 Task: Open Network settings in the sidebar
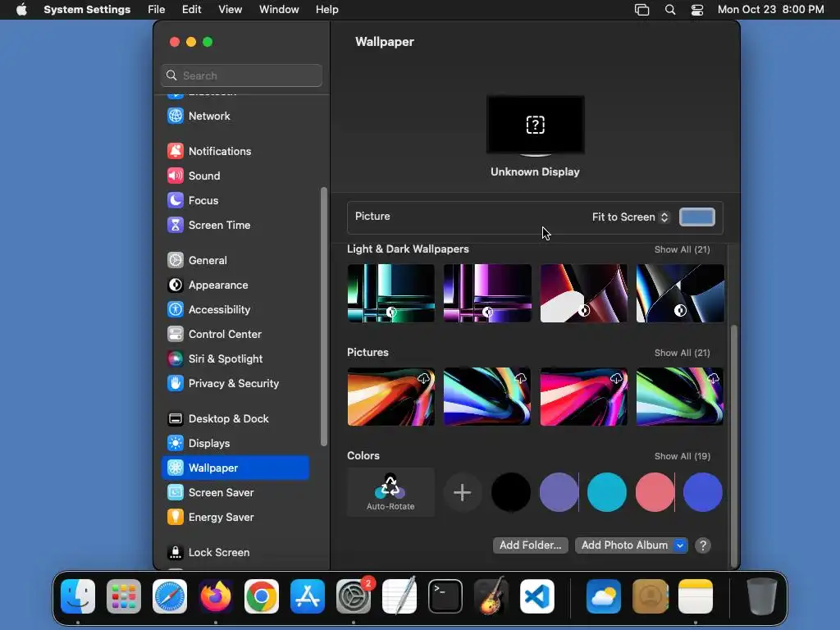[x=235, y=116]
